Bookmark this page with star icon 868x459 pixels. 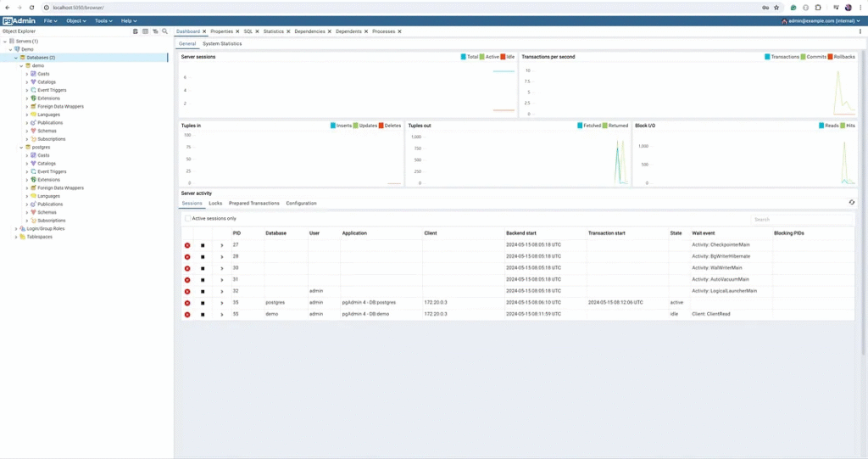[776, 8]
